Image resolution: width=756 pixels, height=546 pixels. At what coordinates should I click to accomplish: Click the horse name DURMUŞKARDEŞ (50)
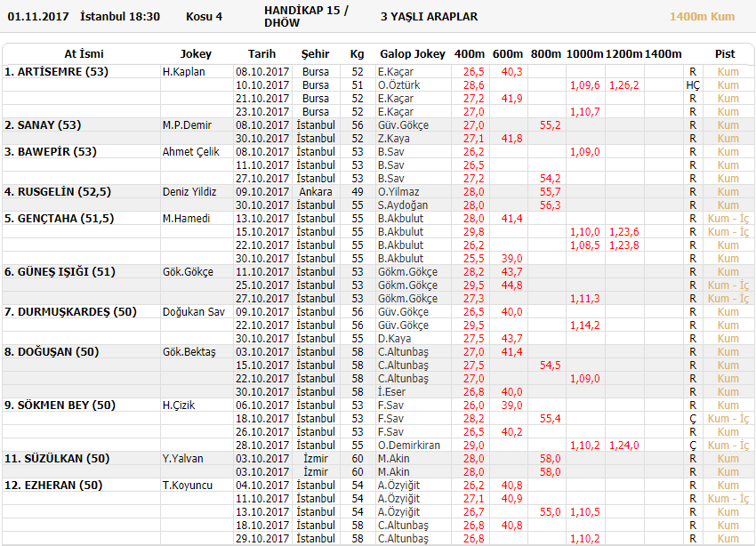click(70, 312)
